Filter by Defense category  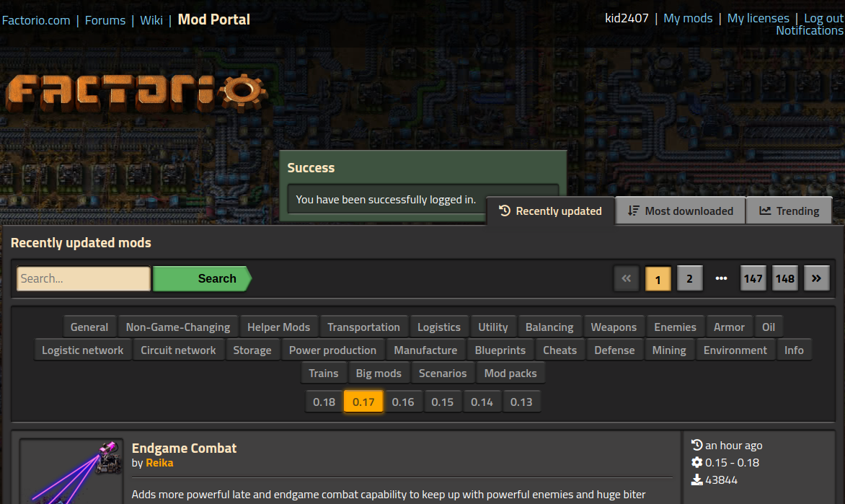pos(614,350)
